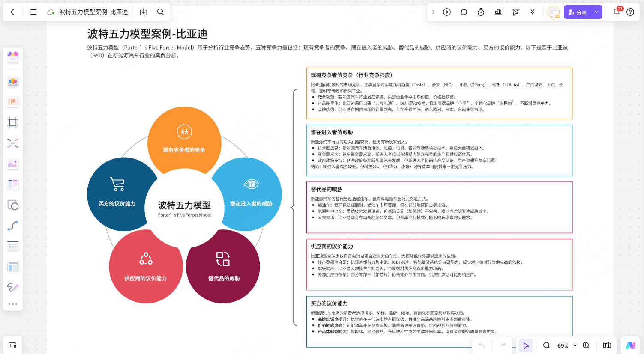Select the table tool icon
This screenshot has height=354, width=644.
(13, 266)
